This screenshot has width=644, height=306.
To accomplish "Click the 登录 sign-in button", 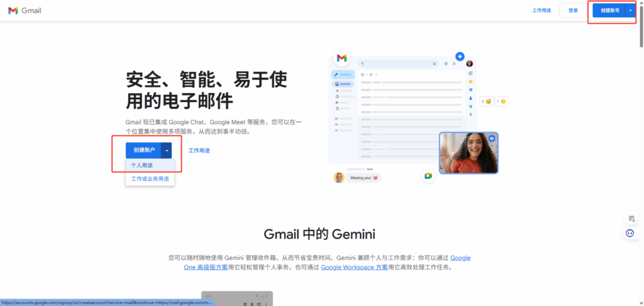I will [573, 11].
